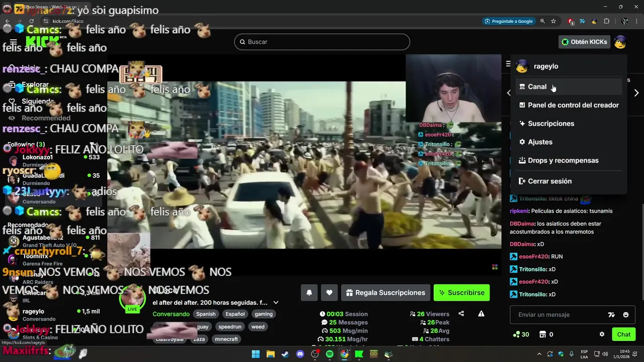Image resolution: width=644 pixels, height=362 pixels.
Task: Bookmark the page with the star icon
Action: click(x=553, y=21)
